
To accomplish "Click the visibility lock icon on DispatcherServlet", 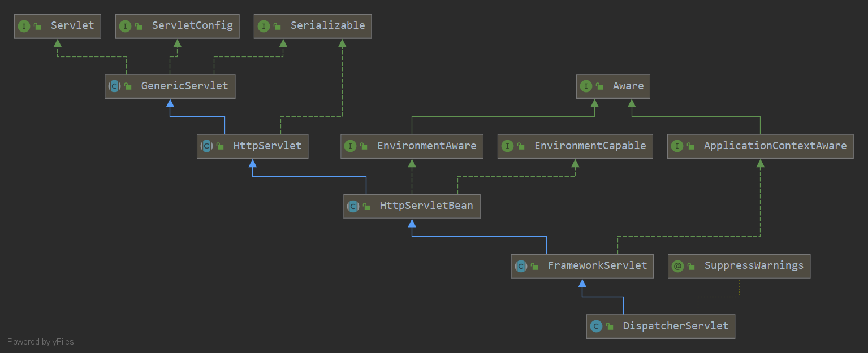I will coord(609,326).
